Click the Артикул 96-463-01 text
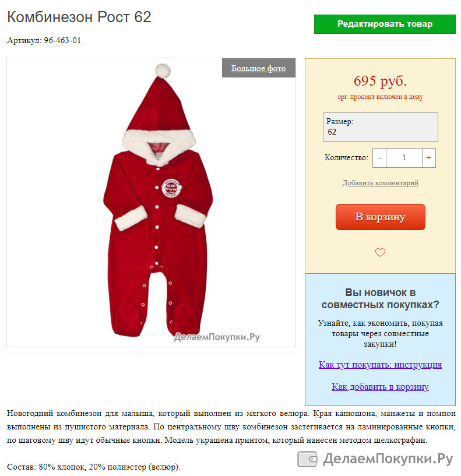This screenshot has height=476, width=461. (44, 40)
